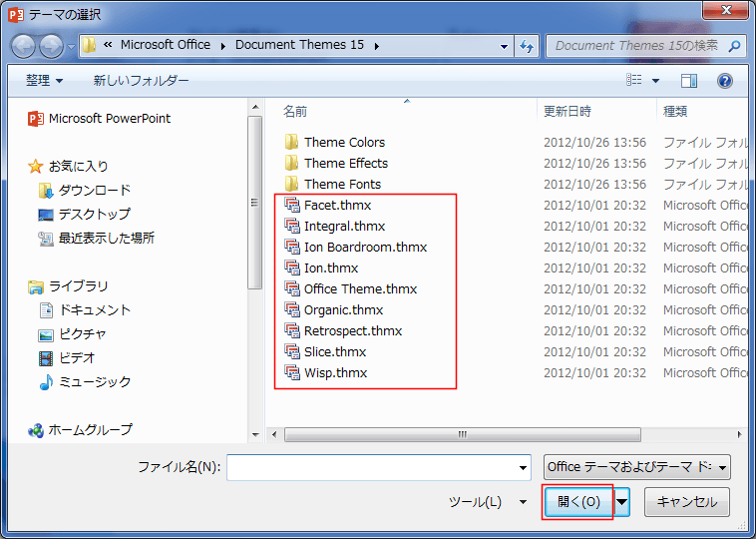Select the Retrospect.thmx theme file icon
Viewport: 756px width, 539px height.
(292, 331)
